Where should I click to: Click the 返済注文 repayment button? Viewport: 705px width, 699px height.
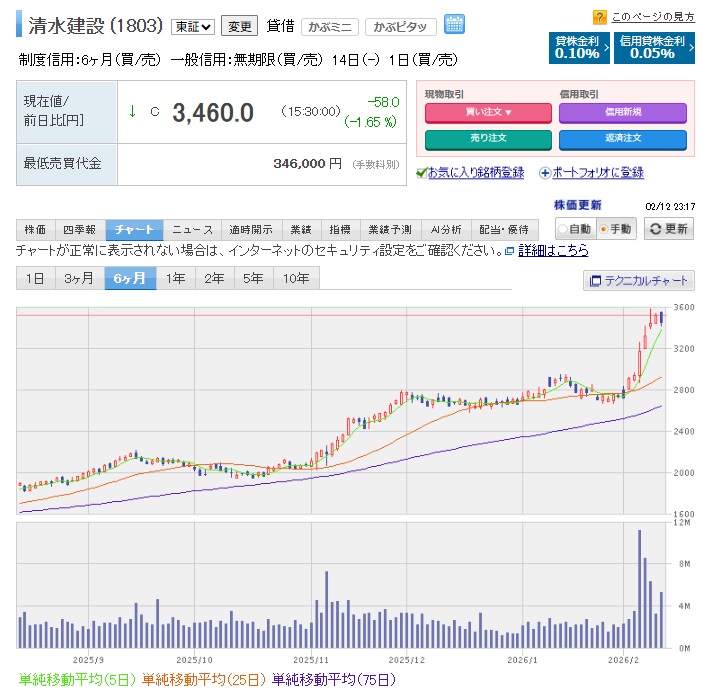(x=623, y=139)
